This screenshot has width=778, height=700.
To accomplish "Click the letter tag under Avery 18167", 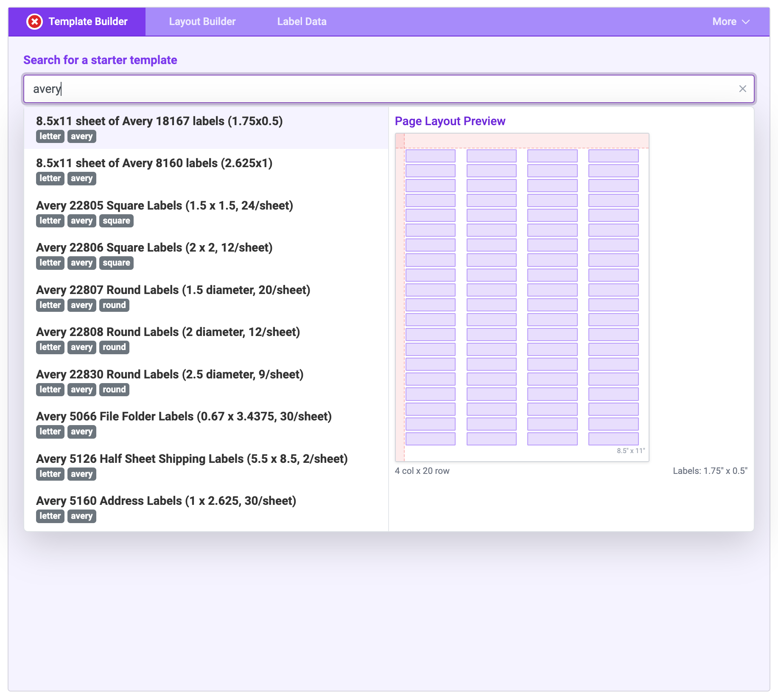I will click(50, 136).
